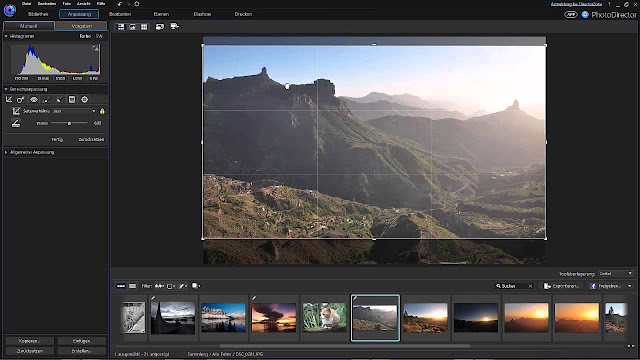Select the crop and straighten tool icon
Screen dimensions: 640x360
point(9,100)
